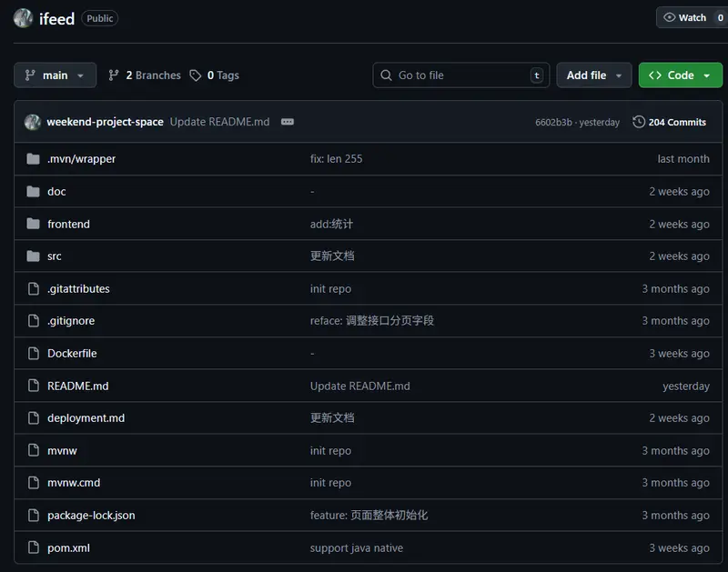Open the main branch dropdown
This screenshot has height=572, width=728.
click(55, 75)
